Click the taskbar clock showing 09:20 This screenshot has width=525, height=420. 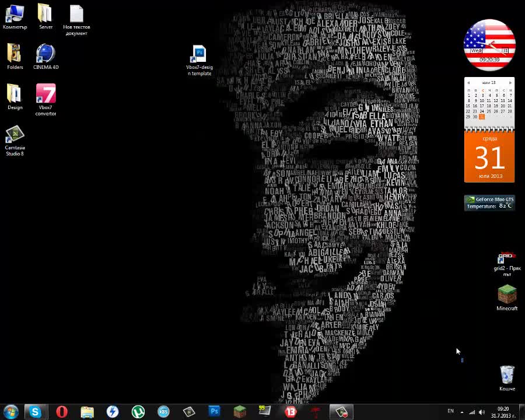coord(503,412)
